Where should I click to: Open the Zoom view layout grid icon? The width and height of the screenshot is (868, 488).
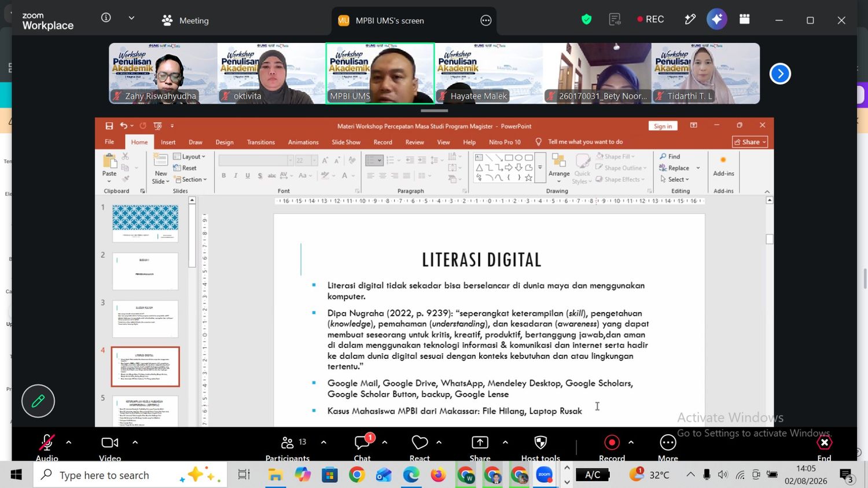click(745, 19)
